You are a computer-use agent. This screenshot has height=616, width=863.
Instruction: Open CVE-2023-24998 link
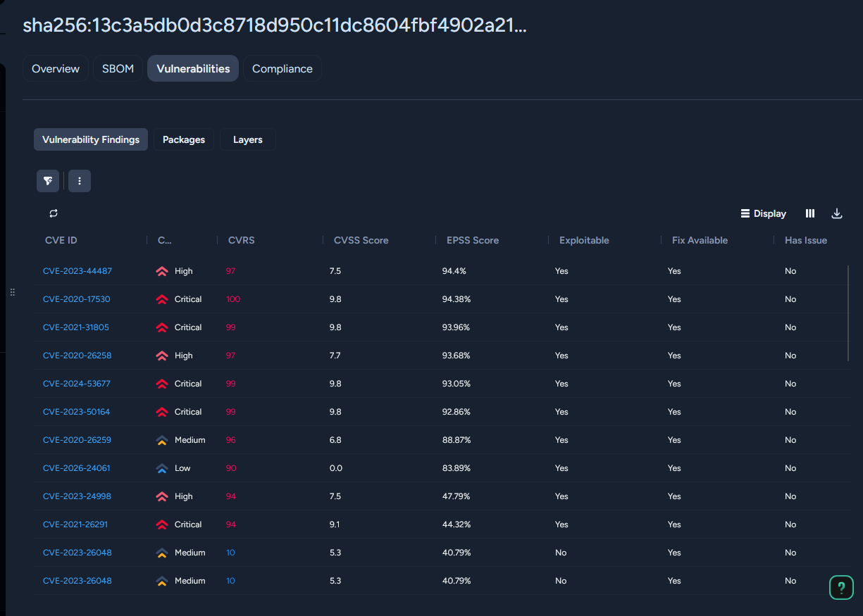[x=77, y=496]
